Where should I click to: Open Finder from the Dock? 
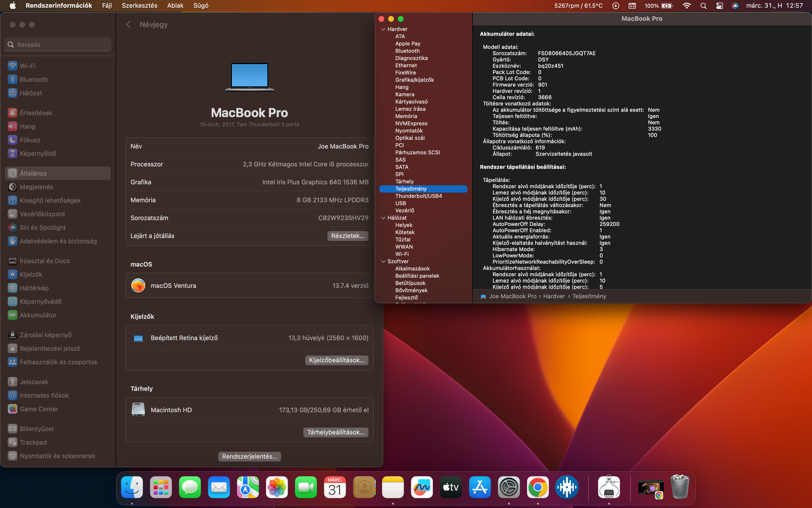pos(132,488)
